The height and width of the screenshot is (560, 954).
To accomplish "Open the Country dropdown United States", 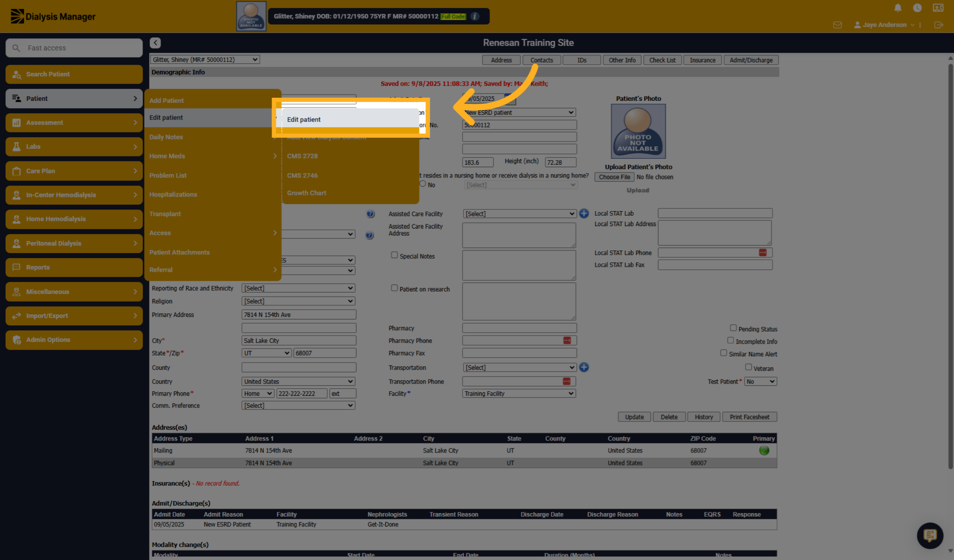I will click(x=299, y=381).
